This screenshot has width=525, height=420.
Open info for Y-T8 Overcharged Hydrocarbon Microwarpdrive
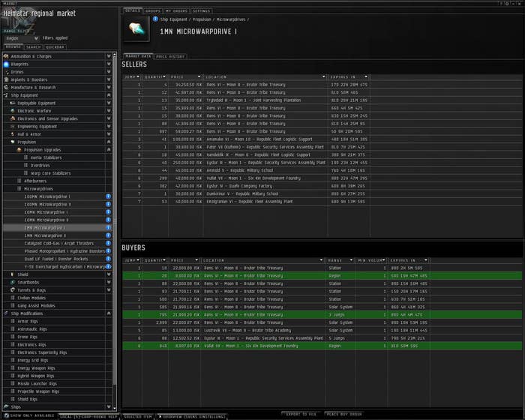pos(108,266)
